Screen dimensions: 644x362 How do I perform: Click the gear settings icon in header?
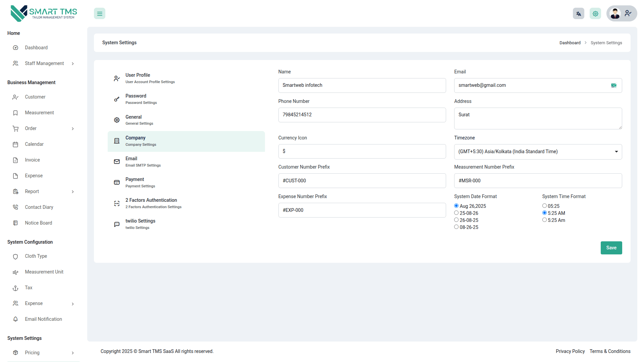pyautogui.click(x=595, y=14)
